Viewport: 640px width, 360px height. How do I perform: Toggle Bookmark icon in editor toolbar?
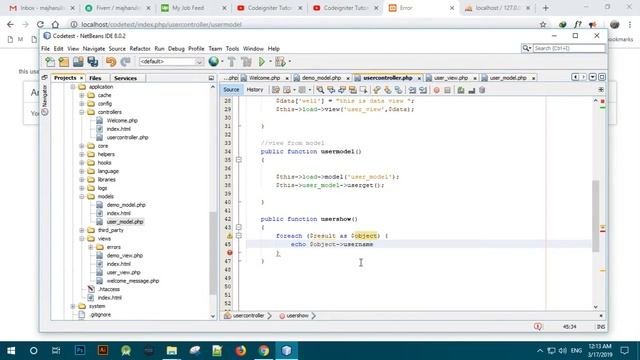click(x=398, y=90)
